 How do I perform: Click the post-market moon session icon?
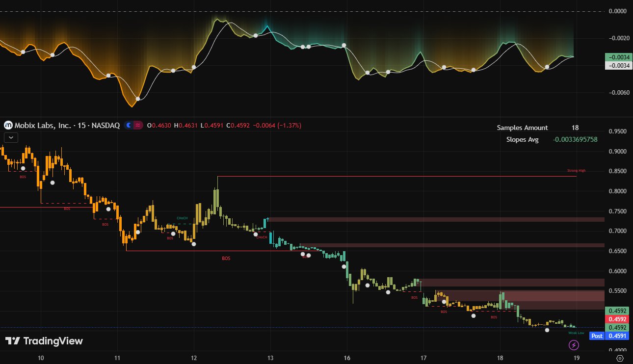(129, 125)
